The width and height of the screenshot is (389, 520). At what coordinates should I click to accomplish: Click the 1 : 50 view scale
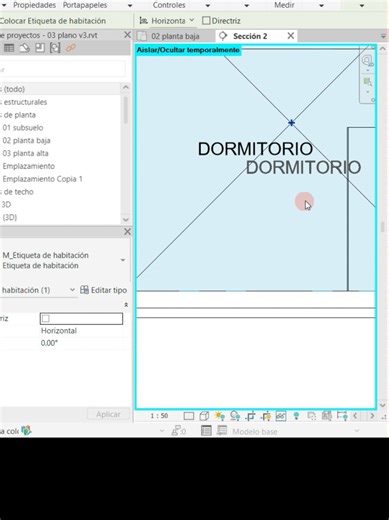[x=159, y=416]
